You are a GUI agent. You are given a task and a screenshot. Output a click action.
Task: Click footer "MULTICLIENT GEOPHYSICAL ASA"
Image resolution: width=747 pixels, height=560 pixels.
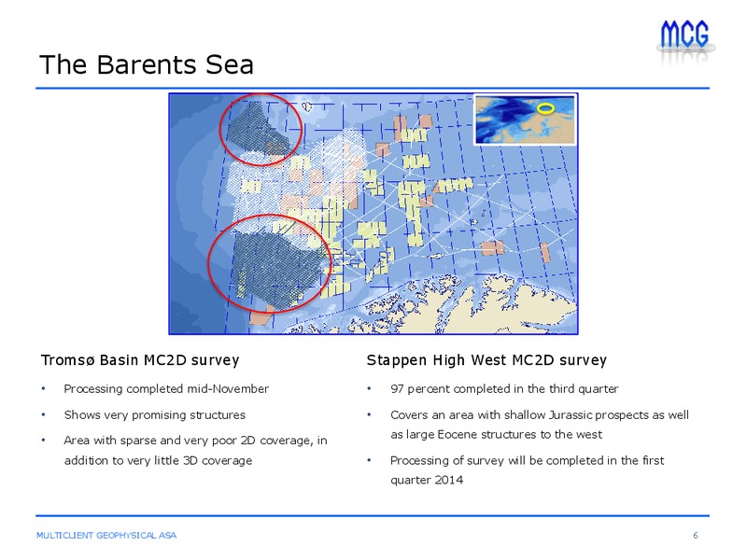(106, 535)
